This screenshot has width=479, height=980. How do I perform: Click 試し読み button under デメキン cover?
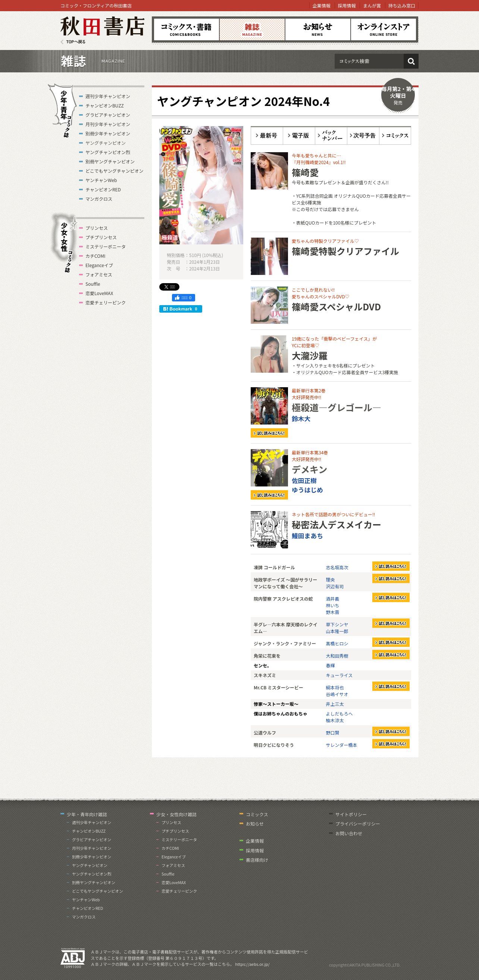pyautogui.click(x=269, y=495)
